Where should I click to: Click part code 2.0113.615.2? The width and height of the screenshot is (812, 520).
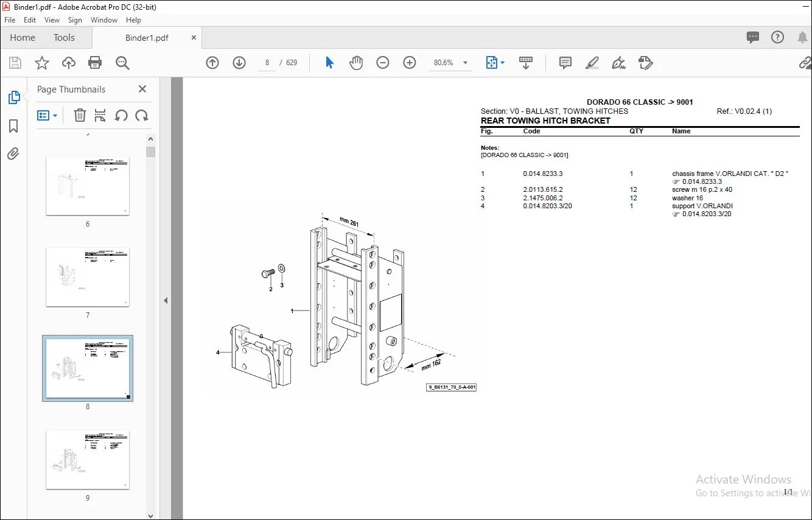tap(543, 189)
